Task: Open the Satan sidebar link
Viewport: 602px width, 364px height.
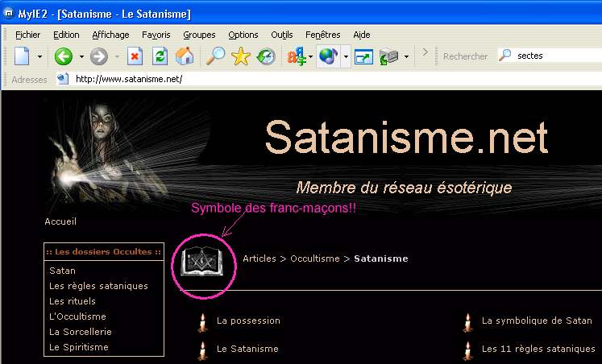Action: [62, 271]
